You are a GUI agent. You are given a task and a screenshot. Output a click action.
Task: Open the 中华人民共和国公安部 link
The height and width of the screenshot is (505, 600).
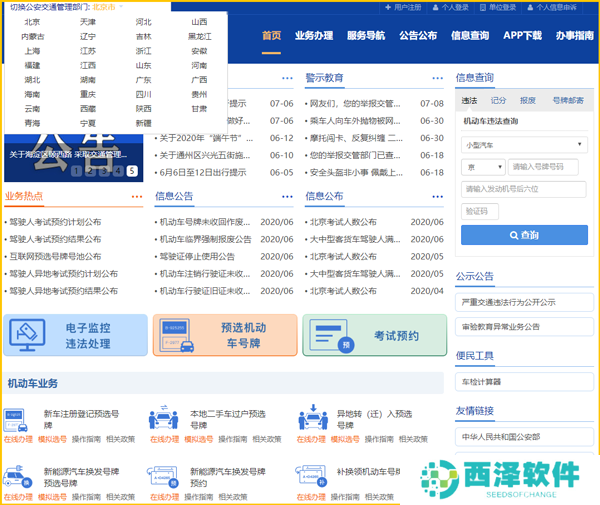(524, 437)
